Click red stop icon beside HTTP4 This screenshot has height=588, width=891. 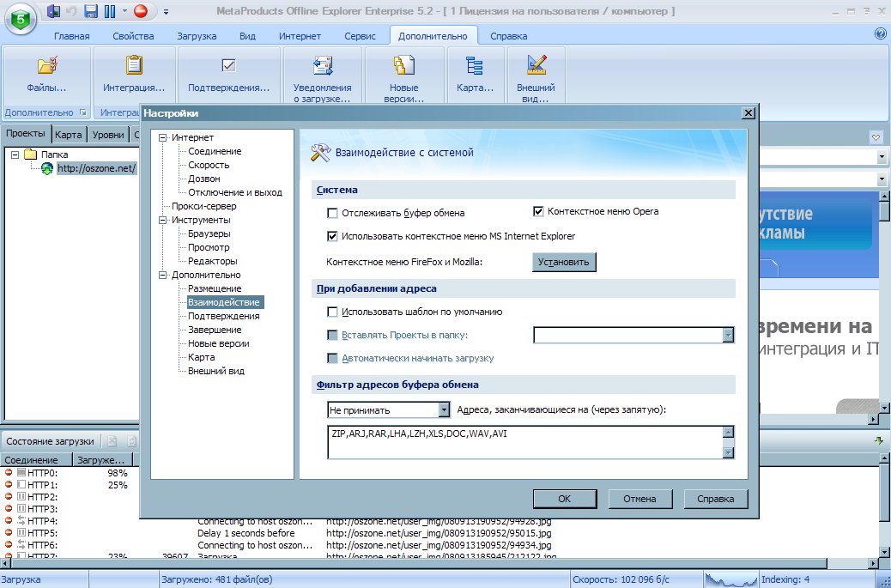click(x=9, y=520)
